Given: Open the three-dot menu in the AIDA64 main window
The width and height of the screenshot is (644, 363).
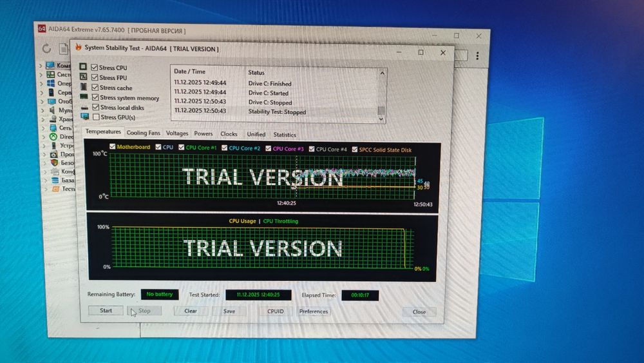Looking at the screenshot, I should tap(477, 55).
